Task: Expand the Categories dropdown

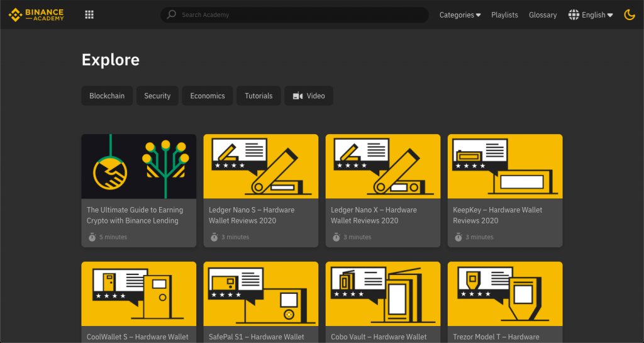Action: tap(460, 14)
